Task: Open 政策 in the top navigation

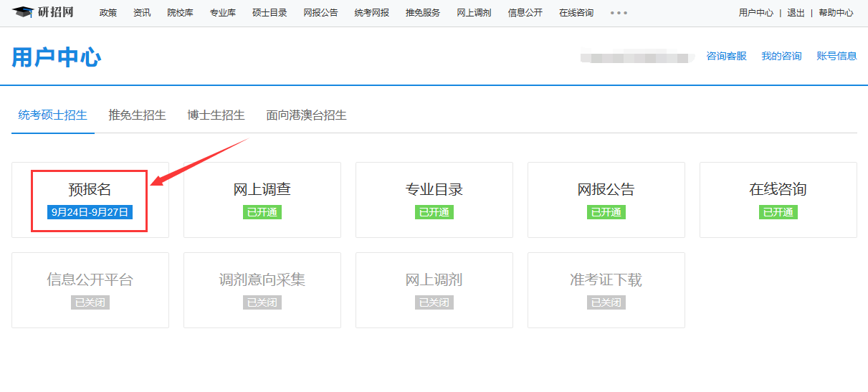Action: click(108, 13)
